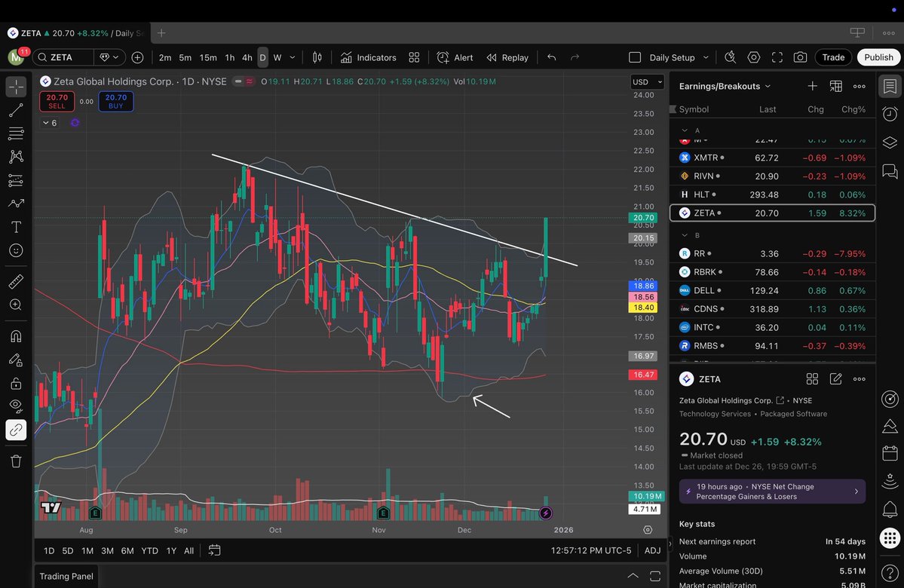Click the 20.70 BUY button

tap(116, 102)
